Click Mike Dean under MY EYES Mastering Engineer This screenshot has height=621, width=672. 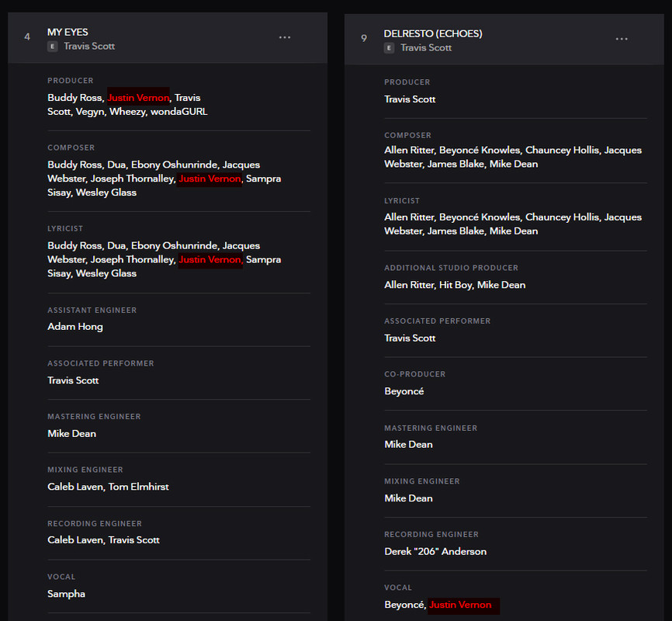pos(71,434)
